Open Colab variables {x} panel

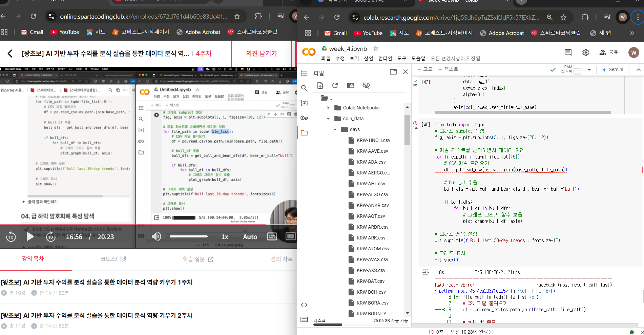pos(304,103)
